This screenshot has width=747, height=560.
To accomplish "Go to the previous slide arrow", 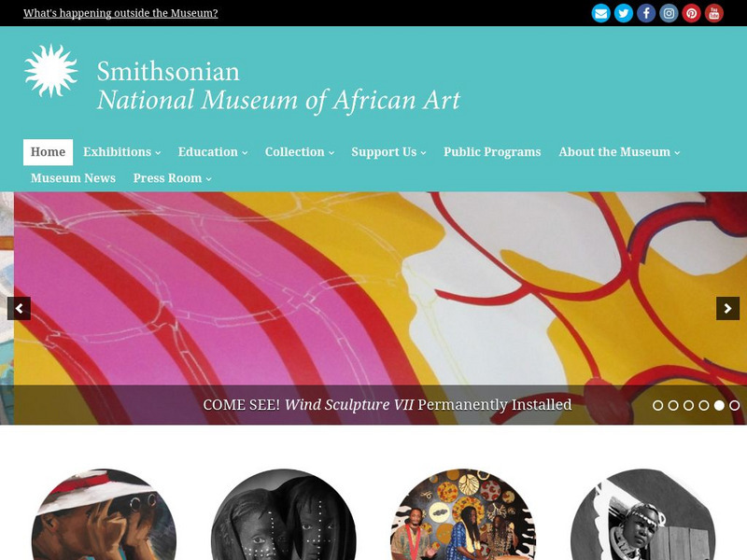I will click(19, 309).
